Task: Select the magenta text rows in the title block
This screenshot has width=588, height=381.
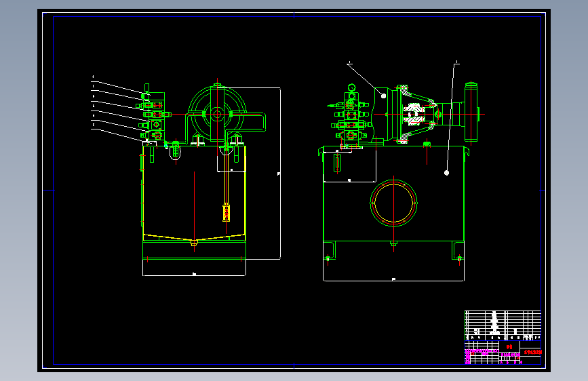Action: click(x=482, y=352)
